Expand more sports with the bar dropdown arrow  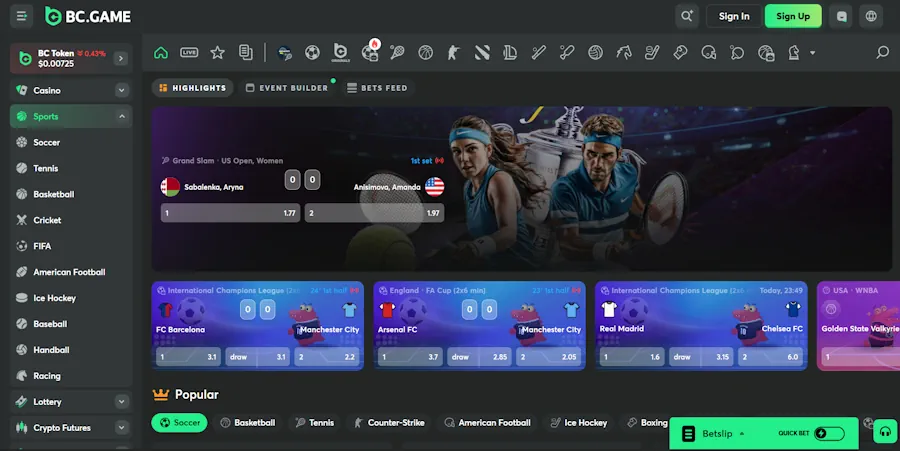click(x=812, y=53)
